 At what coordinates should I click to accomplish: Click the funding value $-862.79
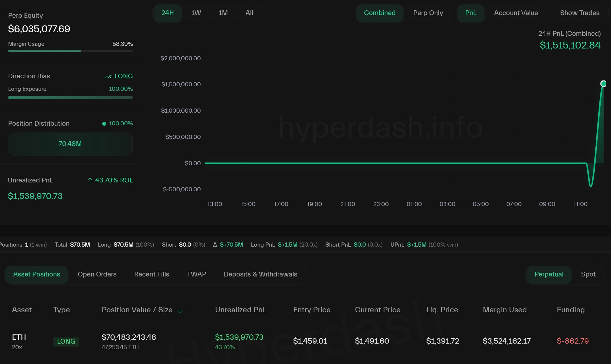tap(573, 341)
